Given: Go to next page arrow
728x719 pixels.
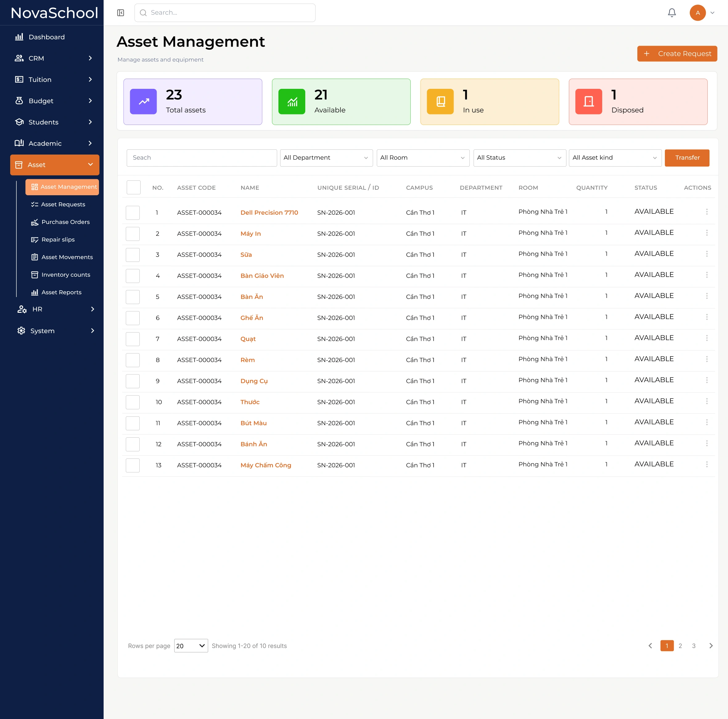Looking at the screenshot, I should [x=711, y=646].
